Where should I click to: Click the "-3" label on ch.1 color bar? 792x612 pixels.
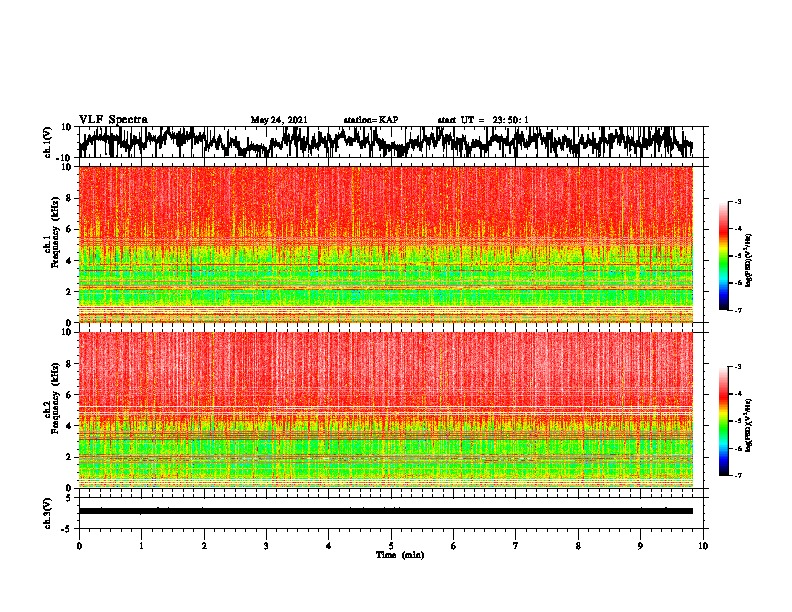(x=737, y=202)
